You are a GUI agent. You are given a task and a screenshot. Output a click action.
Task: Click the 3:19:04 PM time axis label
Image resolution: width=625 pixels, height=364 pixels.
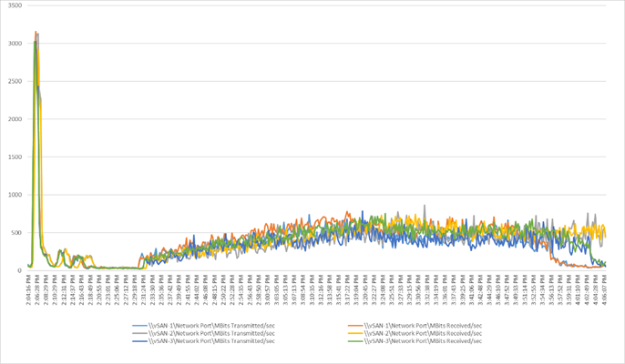coord(355,289)
